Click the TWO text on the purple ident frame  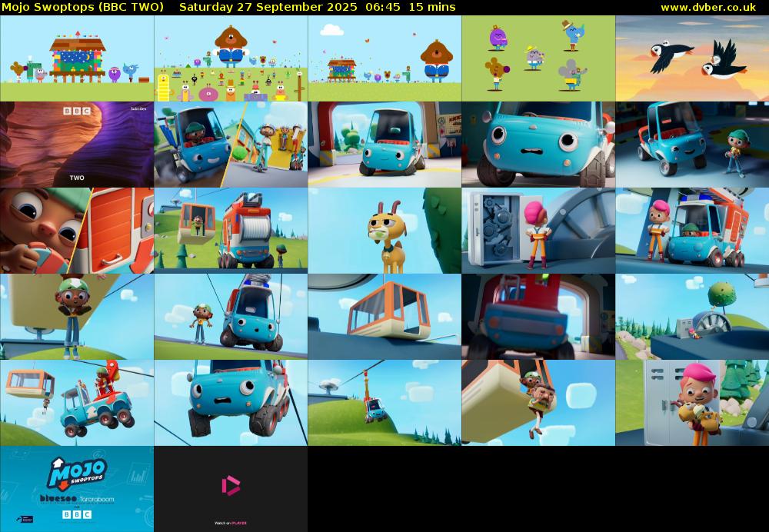77,178
